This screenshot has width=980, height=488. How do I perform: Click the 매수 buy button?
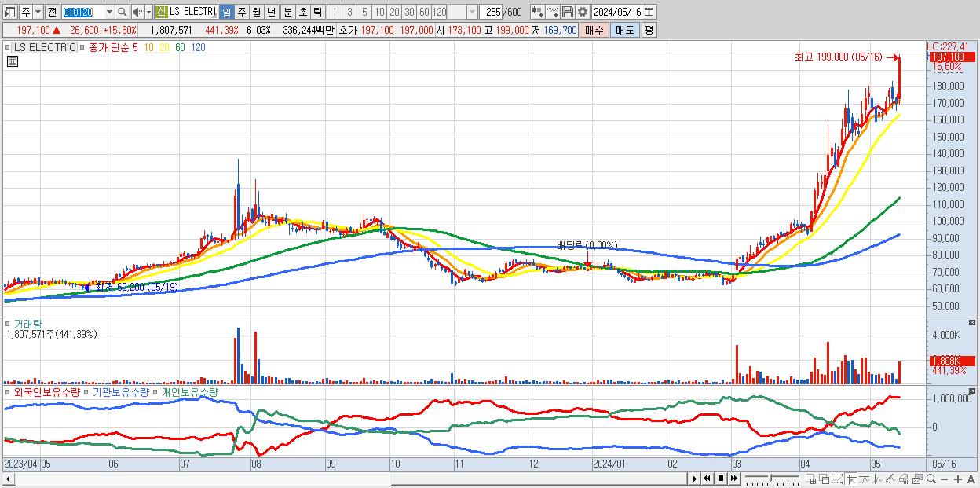pyautogui.click(x=594, y=30)
